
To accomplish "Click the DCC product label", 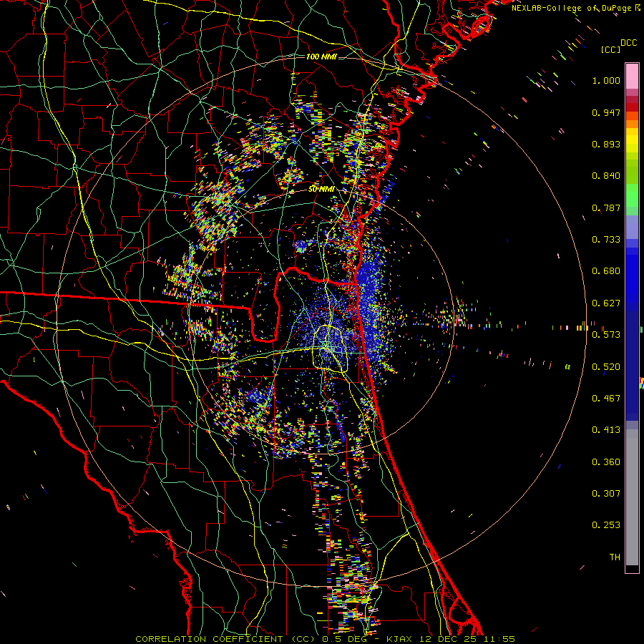I will click(628, 43).
